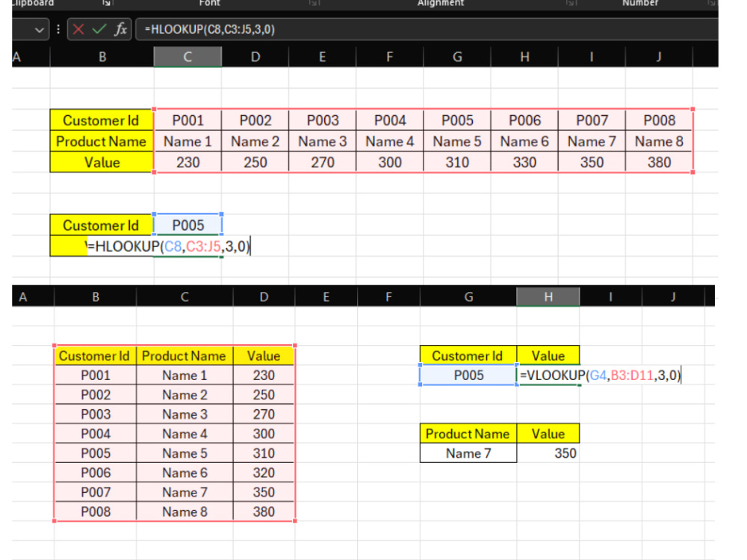Click cell P002 in the vertical table
747x560 pixels.
click(x=96, y=395)
